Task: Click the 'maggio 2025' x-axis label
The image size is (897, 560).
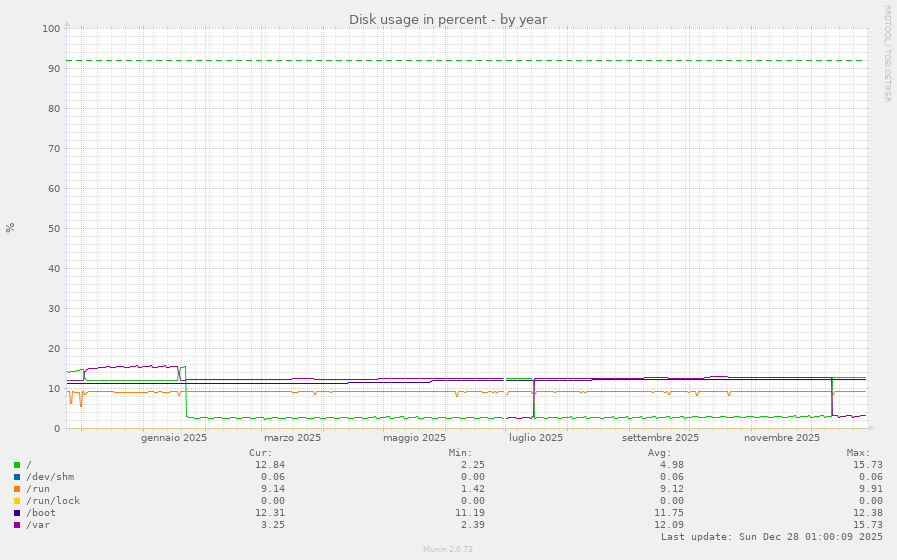Action: point(414,438)
